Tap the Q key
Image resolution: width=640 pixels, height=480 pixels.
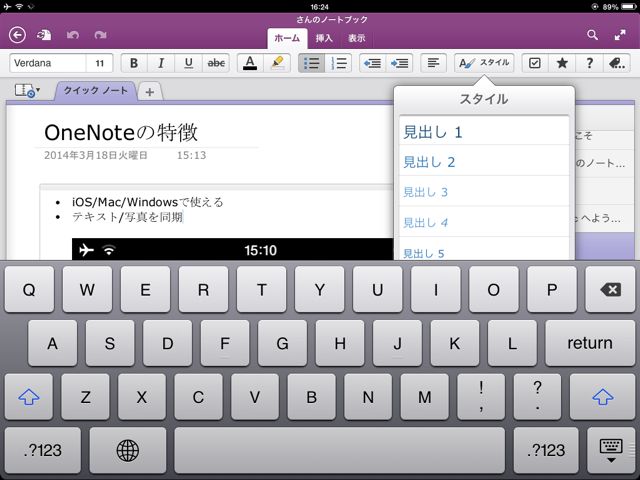(x=29, y=289)
